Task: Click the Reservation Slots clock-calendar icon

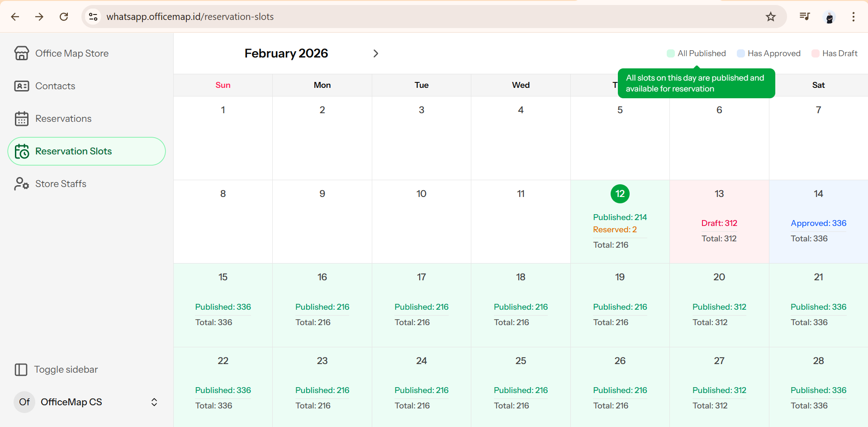Action: pyautogui.click(x=21, y=151)
